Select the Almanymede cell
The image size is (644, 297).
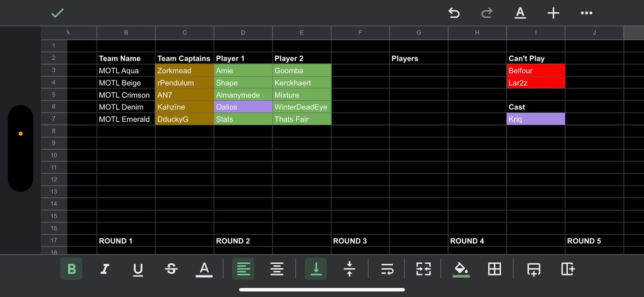pos(243,95)
